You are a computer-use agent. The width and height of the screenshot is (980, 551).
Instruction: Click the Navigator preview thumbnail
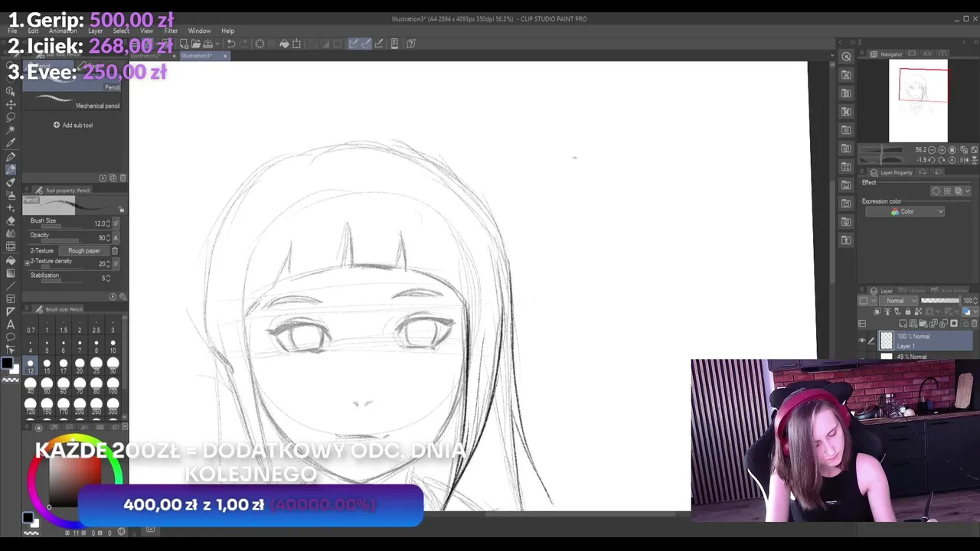tap(918, 101)
